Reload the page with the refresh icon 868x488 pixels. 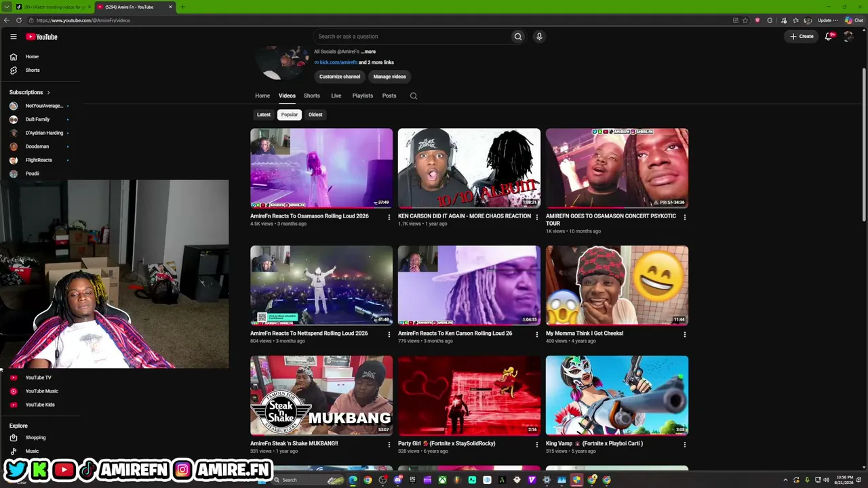click(x=19, y=20)
